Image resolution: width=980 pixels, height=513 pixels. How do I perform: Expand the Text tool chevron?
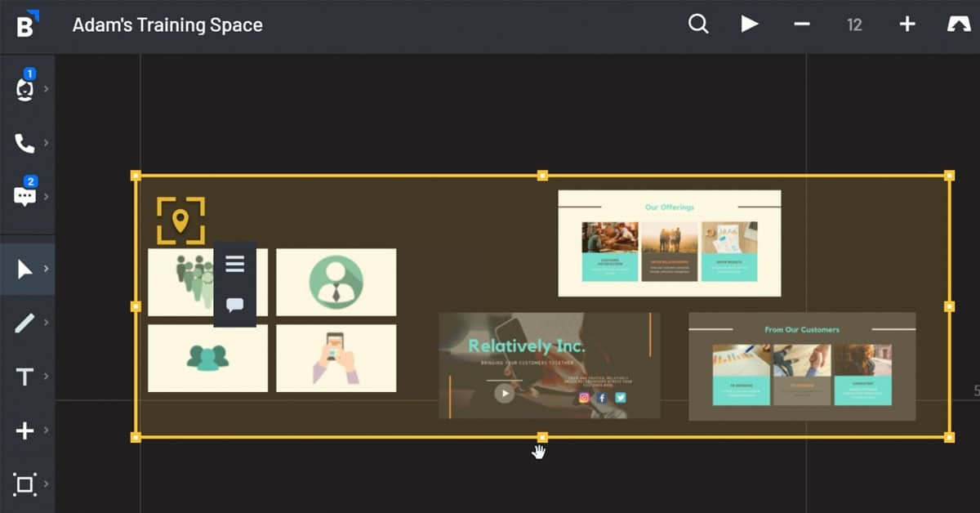[47, 377]
